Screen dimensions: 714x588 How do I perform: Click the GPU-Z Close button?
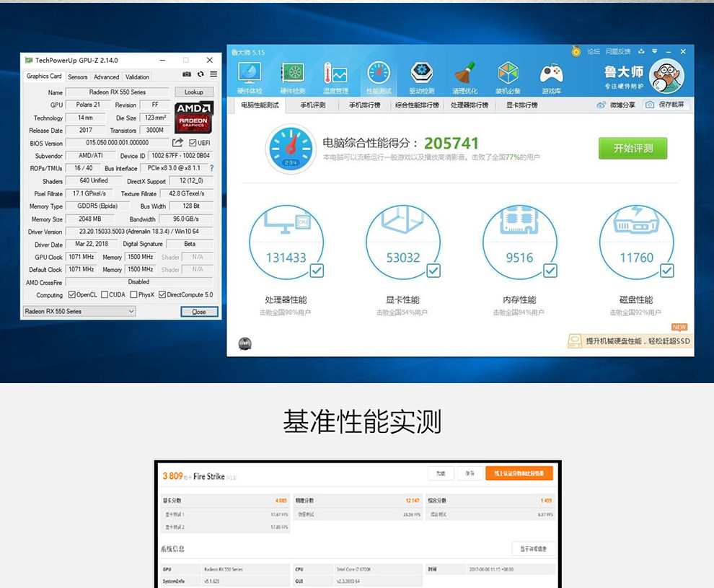click(199, 312)
